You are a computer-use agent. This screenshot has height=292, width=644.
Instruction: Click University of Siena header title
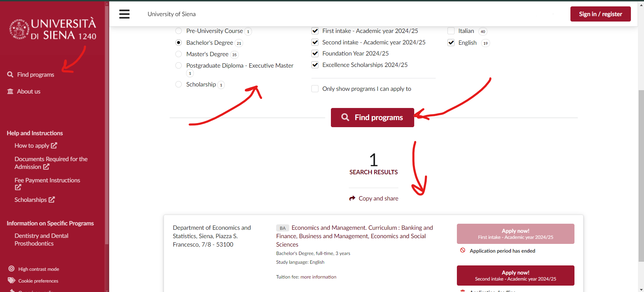[172, 14]
